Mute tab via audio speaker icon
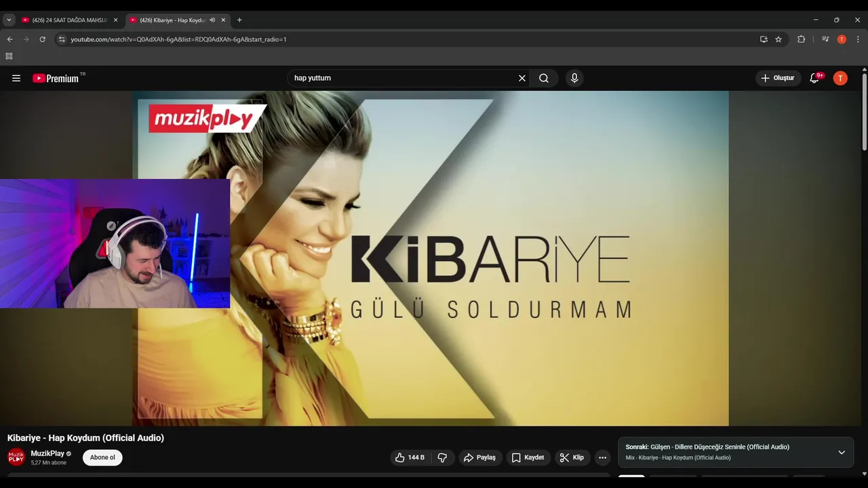The height and width of the screenshot is (488, 868). 212,20
